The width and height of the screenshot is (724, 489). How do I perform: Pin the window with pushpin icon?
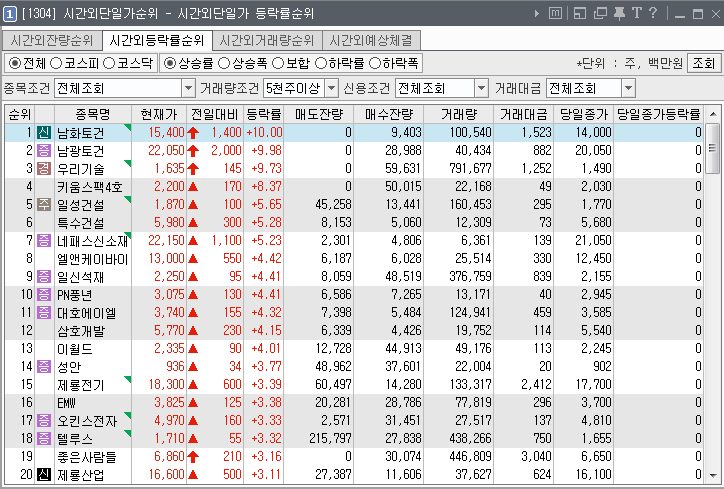[x=619, y=13]
